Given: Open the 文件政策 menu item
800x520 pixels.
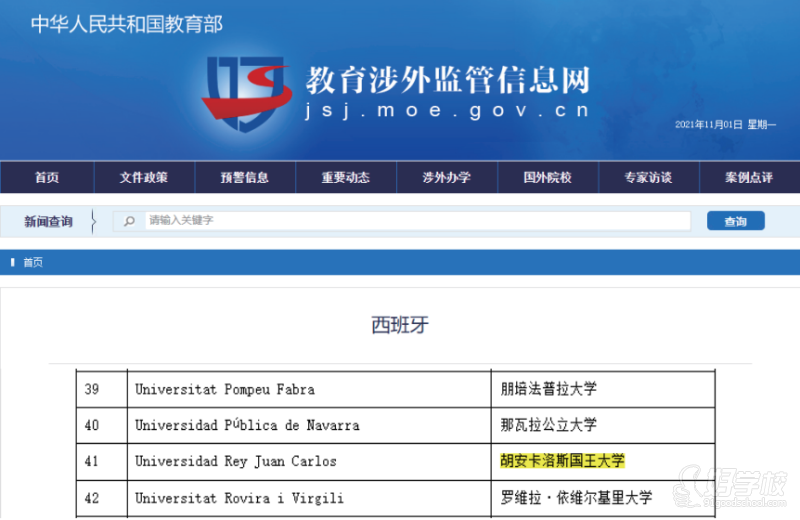Looking at the screenshot, I should pyautogui.click(x=144, y=178).
